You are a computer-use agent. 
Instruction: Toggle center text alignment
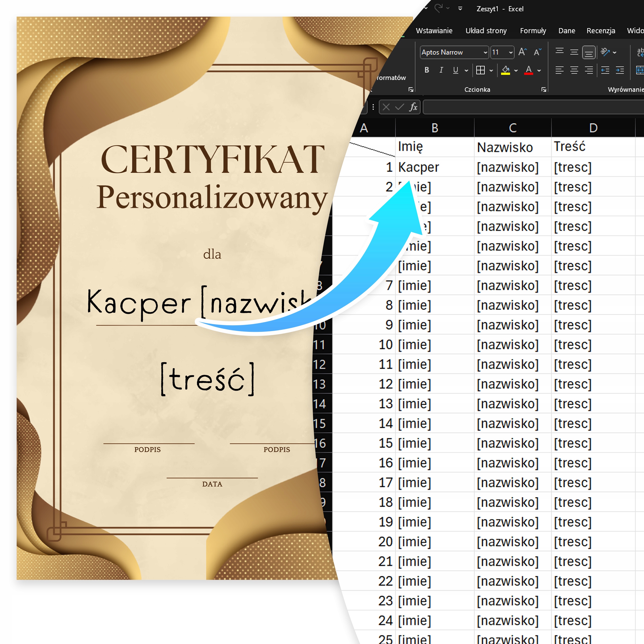click(x=574, y=70)
